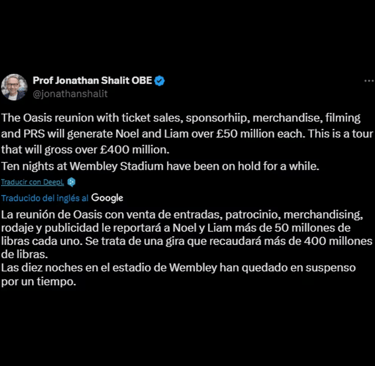This screenshot has height=366, width=375.
Task: Click the Ten nights at Wembley Stadium sentence
Action: point(160,166)
